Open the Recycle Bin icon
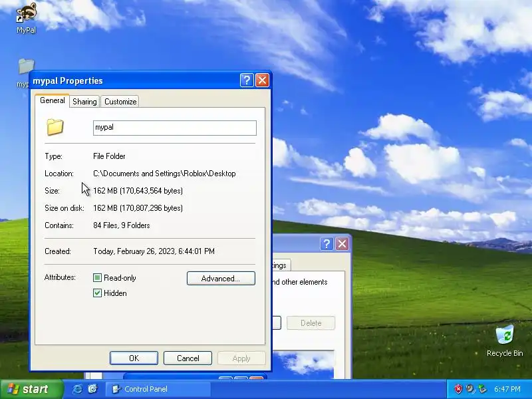The height and width of the screenshot is (399, 532). pyautogui.click(x=505, y=341)
